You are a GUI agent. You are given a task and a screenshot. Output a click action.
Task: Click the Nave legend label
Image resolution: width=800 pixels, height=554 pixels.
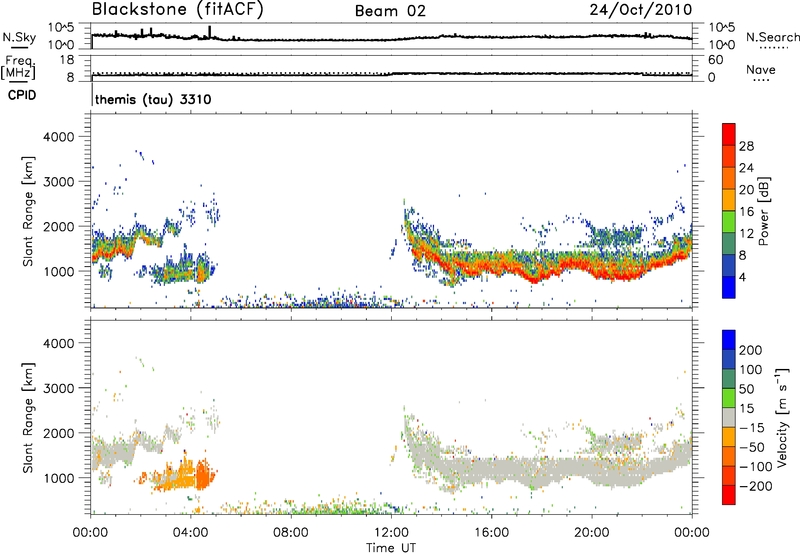(760, 70)
